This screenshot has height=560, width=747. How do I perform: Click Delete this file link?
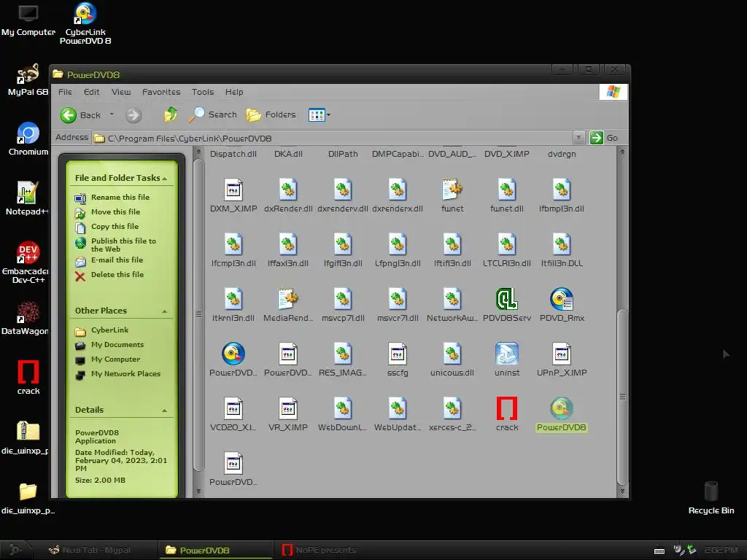[x=117, y=275]
